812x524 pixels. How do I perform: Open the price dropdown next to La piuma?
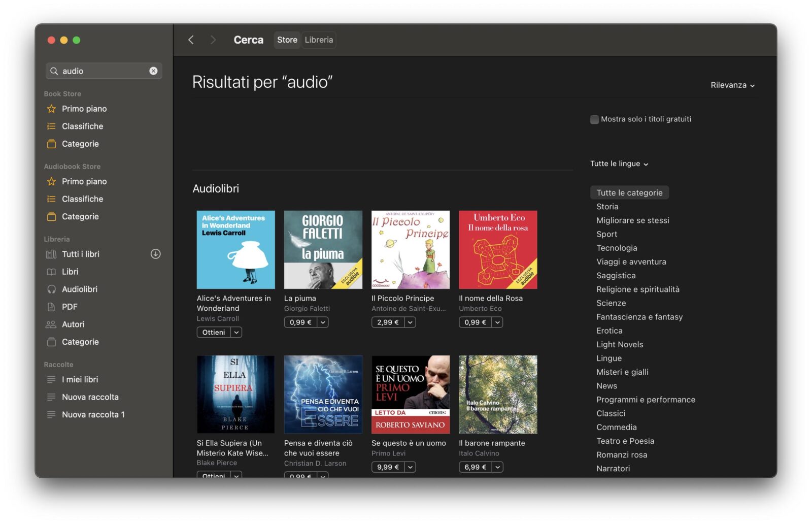(322, 322)
